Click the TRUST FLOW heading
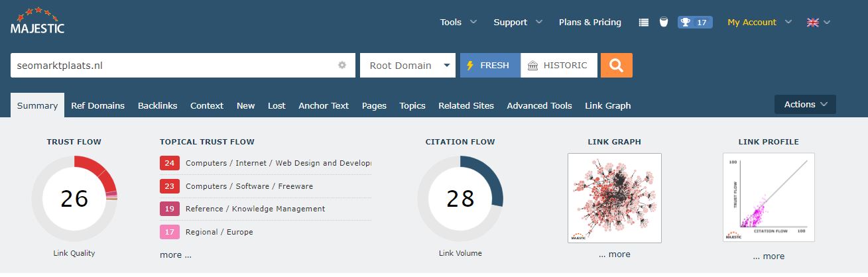Viewport: 868px width, 277px height. (x=74, y=142)
